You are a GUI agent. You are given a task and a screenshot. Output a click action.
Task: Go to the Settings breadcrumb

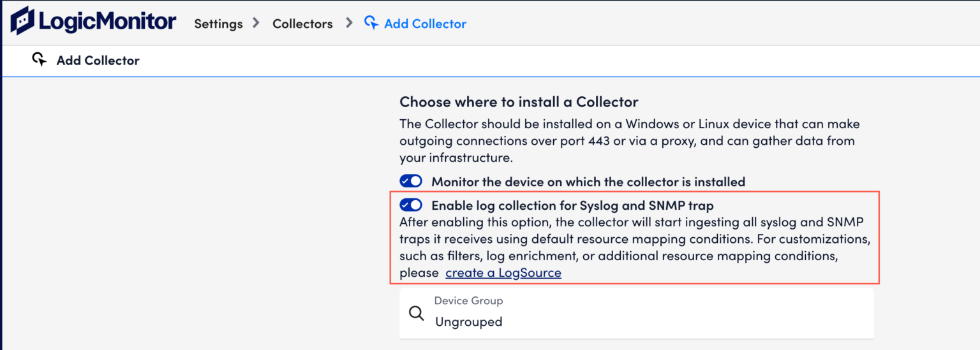(218, 24)
